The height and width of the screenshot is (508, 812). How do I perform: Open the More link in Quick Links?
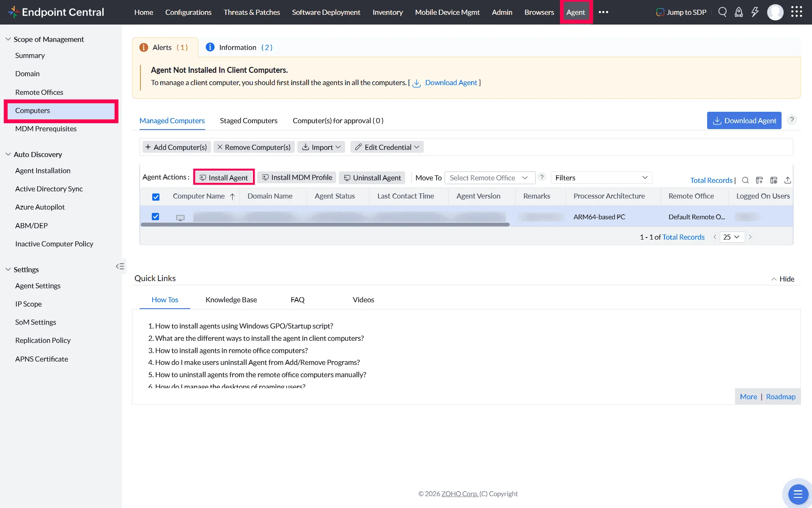(x=749, y=397)
